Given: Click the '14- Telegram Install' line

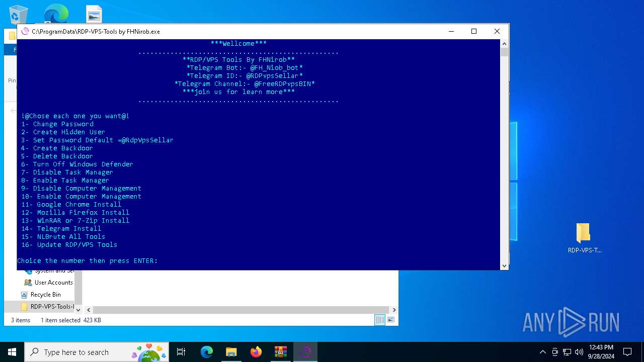Looking at the screenshot, I should pyautogui.click(x=61, y=228).
